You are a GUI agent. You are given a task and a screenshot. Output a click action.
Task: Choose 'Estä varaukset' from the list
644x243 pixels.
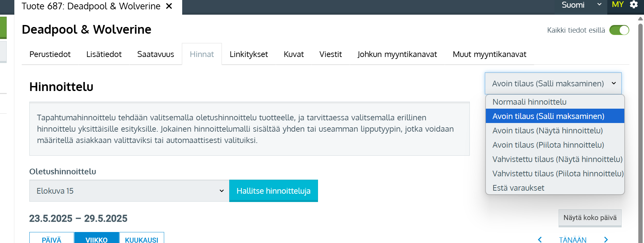point(518,188)
